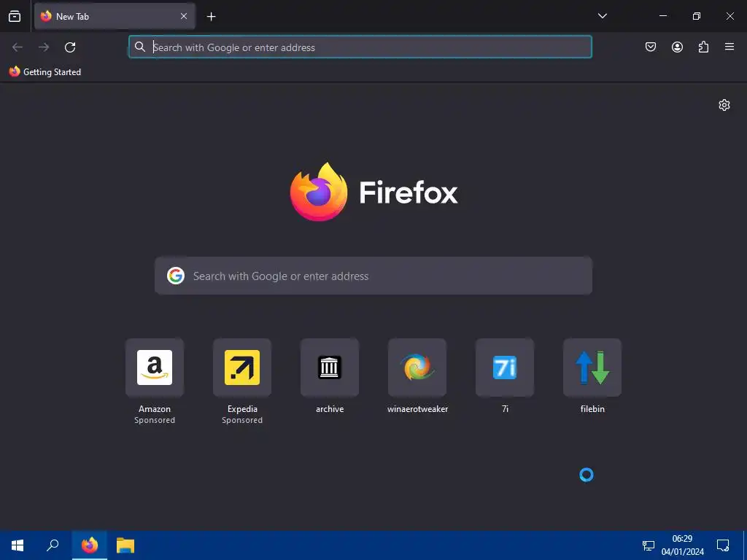Open the List all tabs chevron
The image size is (747, 560).
(602, 16)
